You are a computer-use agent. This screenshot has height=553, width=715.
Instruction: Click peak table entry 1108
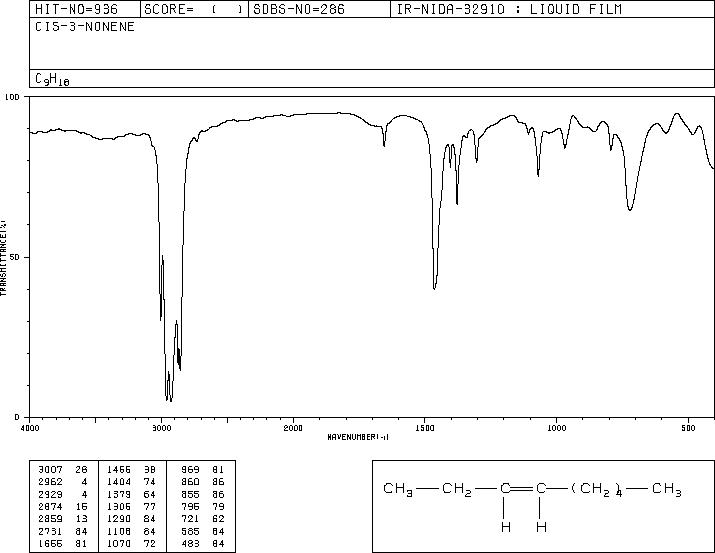(119, 532)
